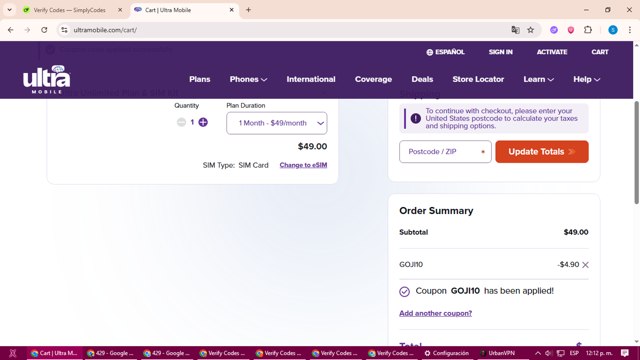Screen dimensions: 640x360
Task: Click the purple extension icon
Action: click(554, 30)
